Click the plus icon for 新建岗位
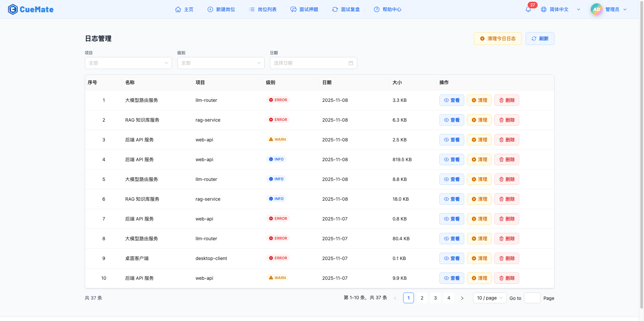Screen dimensions: 644x321 point(210,9)
